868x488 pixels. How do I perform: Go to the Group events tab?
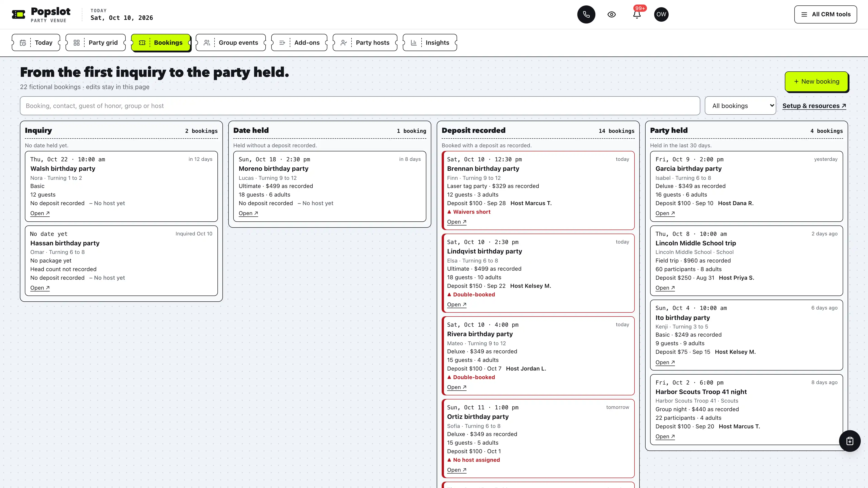click(231, 42)
